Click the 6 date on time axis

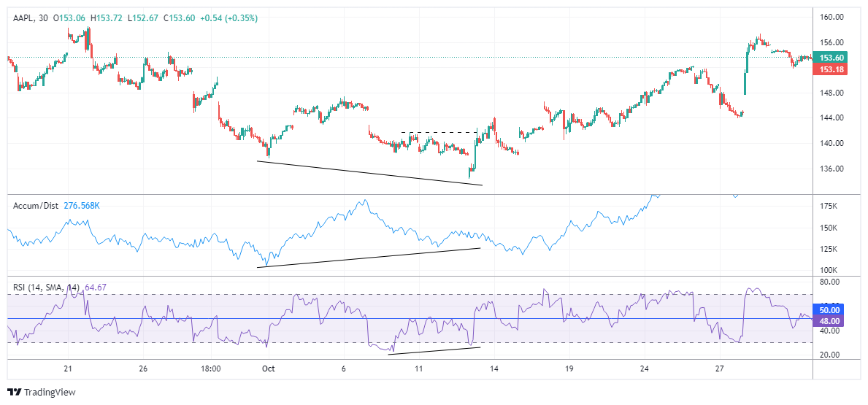(344, 369)
